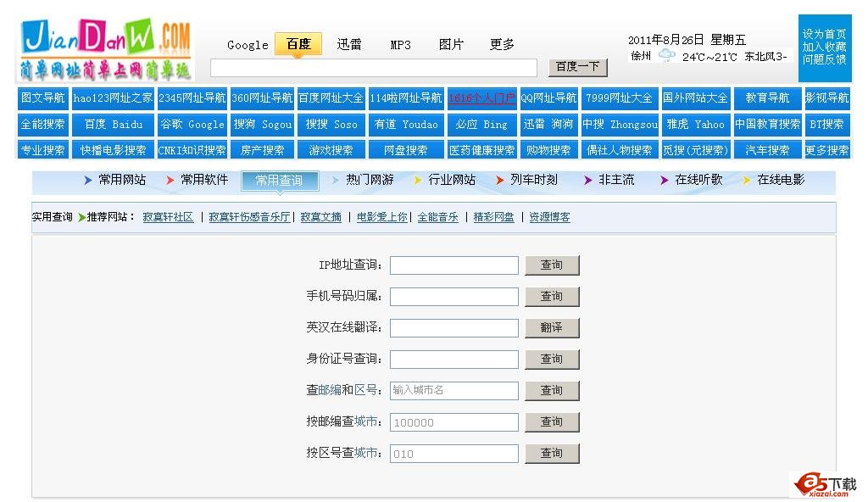Viewport: 868px width, 502px height.
Task: Open recommended site 精彩网盘
Action: coord(494,217)
